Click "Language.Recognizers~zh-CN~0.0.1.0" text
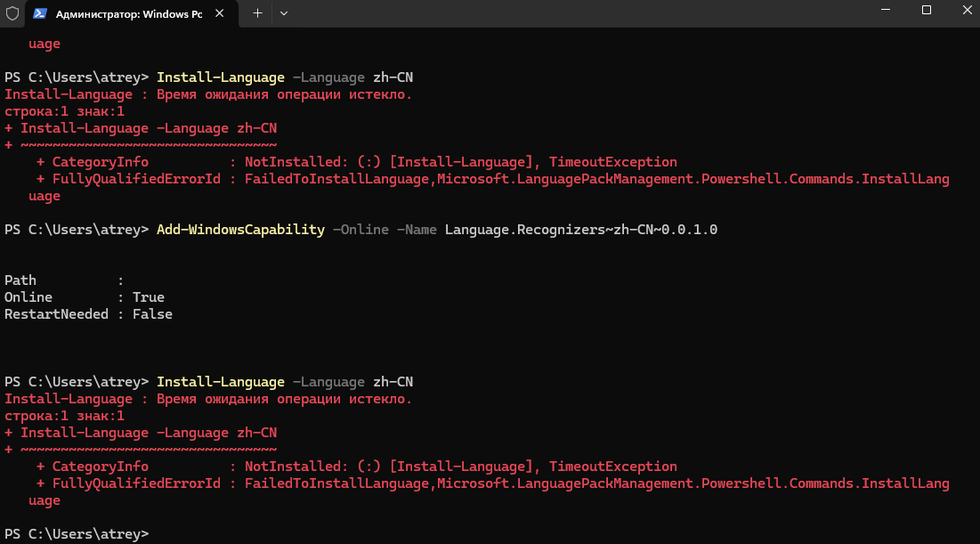The image size is (980, 544). click(581, 230)
